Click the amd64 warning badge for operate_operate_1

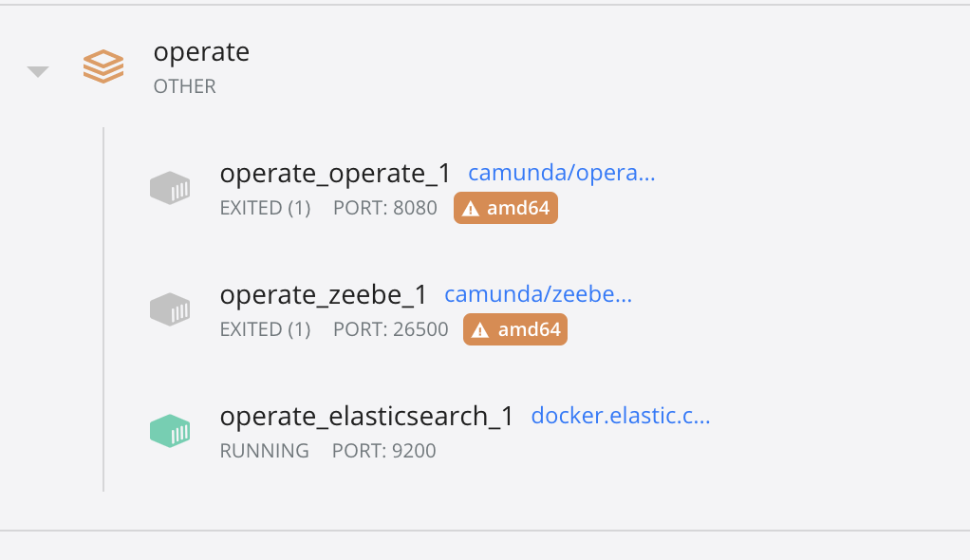[x=505, y=207]
